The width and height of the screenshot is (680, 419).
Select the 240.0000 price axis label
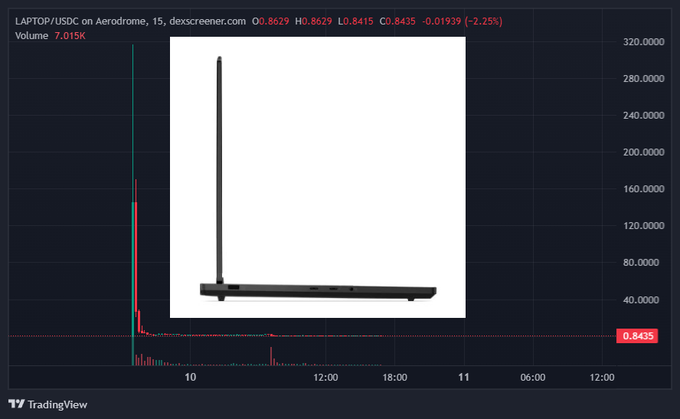644,115
